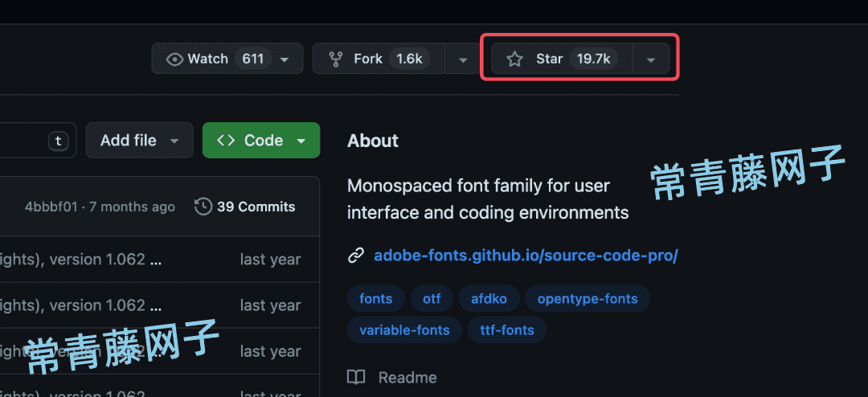Open the Watch notifications dropdown arrow
Viewport: 868px width, 397px height.
click(x=284, y=59)
